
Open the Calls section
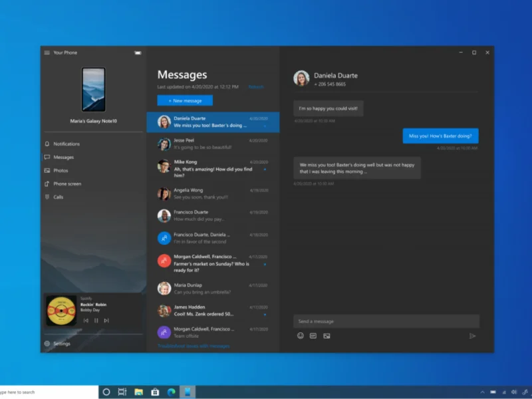click(x=60, y=197)
